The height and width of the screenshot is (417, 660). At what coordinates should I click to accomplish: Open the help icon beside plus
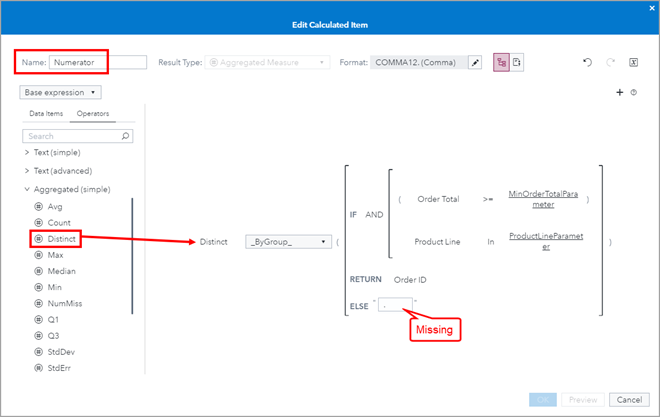[x=634, y=92]
